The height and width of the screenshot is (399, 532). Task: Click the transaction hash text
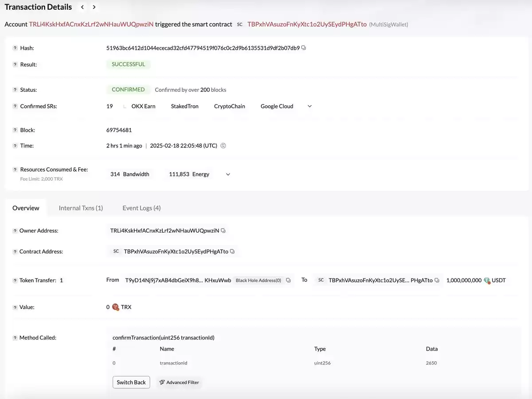(x=203, y=47)
